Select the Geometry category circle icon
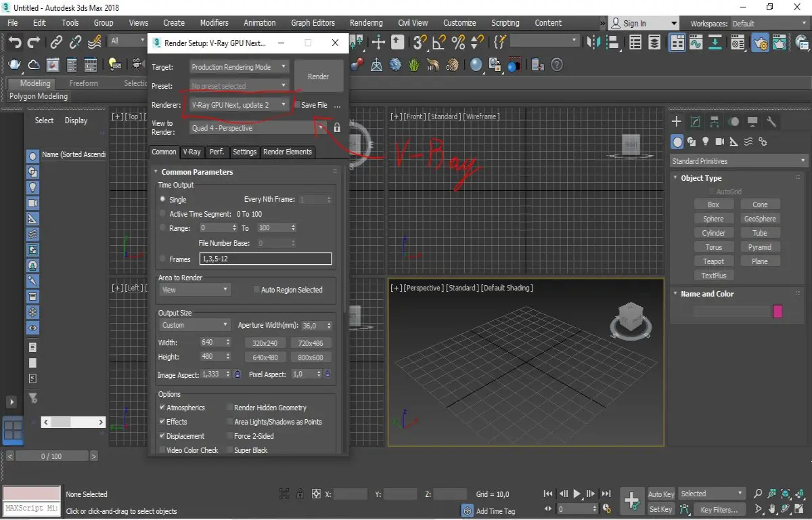Viewport: 812px width, 520px height. pos(677,142)
